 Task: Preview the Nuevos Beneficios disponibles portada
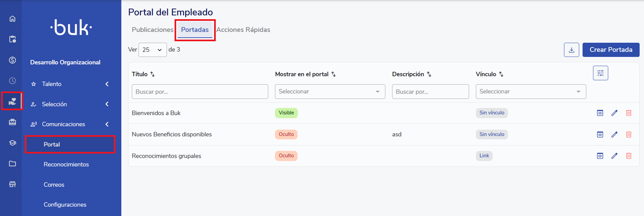pos(600,134)
